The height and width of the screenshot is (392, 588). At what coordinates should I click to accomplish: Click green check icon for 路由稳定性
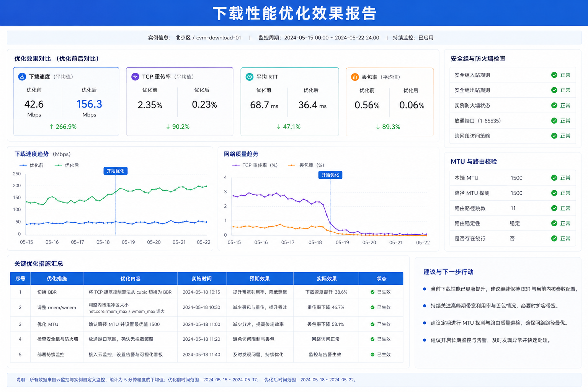[x=554, y=223]
